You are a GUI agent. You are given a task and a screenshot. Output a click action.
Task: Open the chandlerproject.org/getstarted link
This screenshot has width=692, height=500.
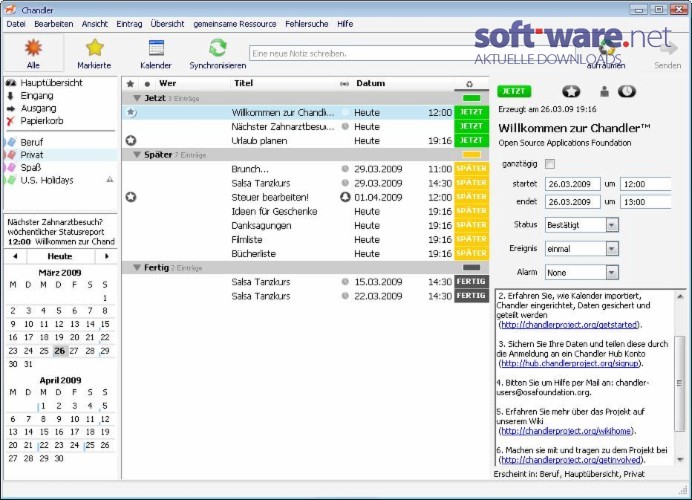pos(569,325)
